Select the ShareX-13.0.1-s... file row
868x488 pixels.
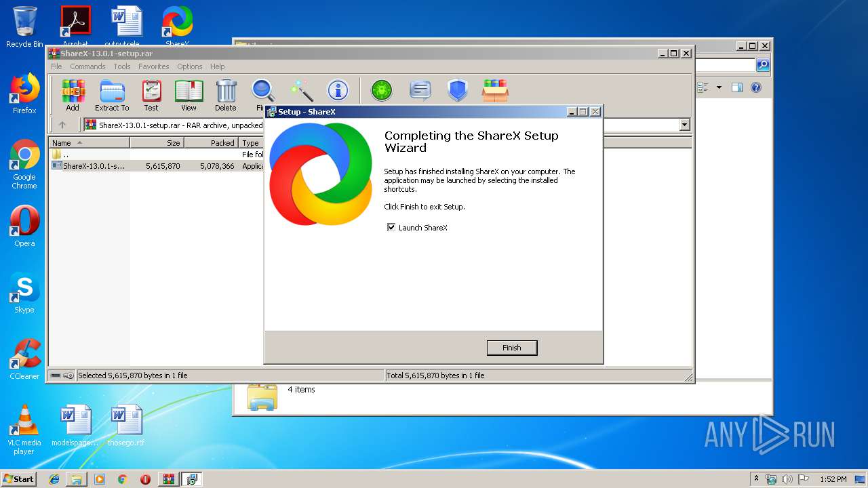click(157, 166)
